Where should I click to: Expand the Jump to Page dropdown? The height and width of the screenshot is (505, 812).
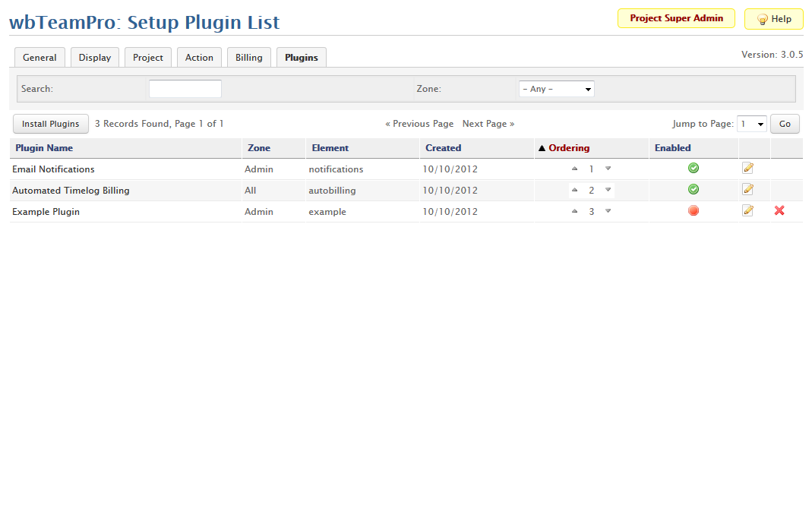(751, 124)
